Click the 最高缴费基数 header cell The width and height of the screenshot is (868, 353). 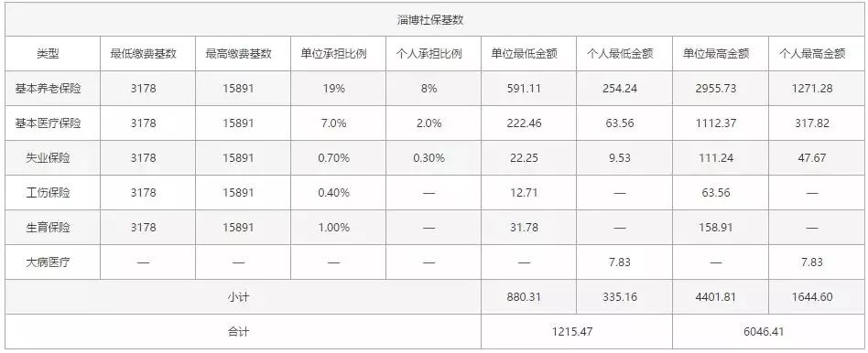[239, 54]
